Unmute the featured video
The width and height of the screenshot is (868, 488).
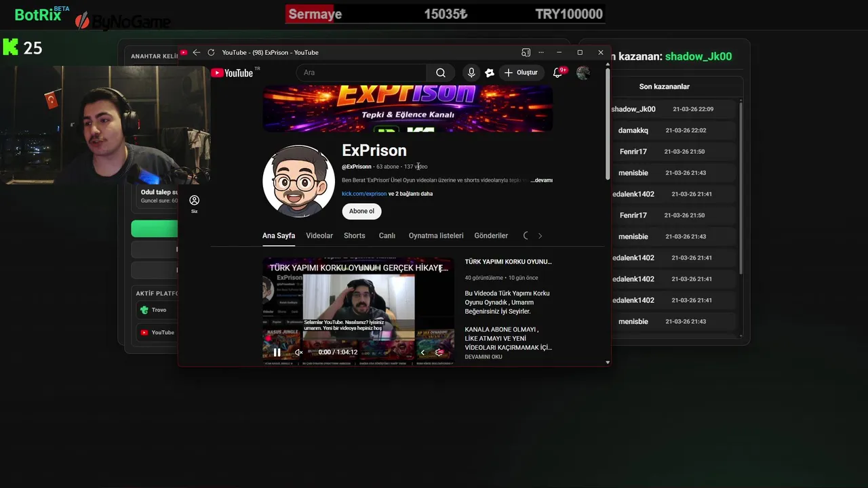point(298,352)
